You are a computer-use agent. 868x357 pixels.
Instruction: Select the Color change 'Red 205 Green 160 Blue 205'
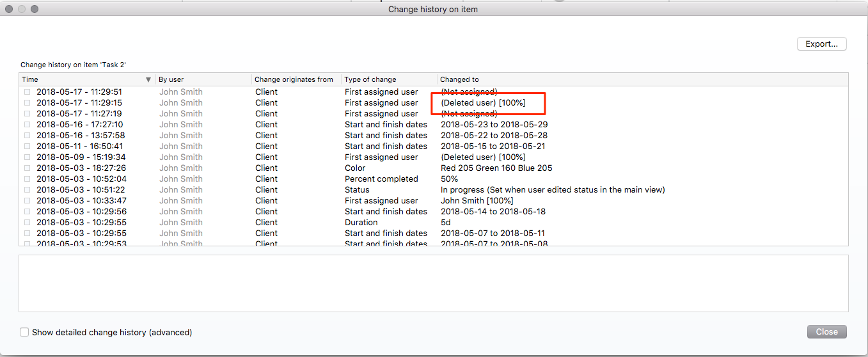point(496,168)
